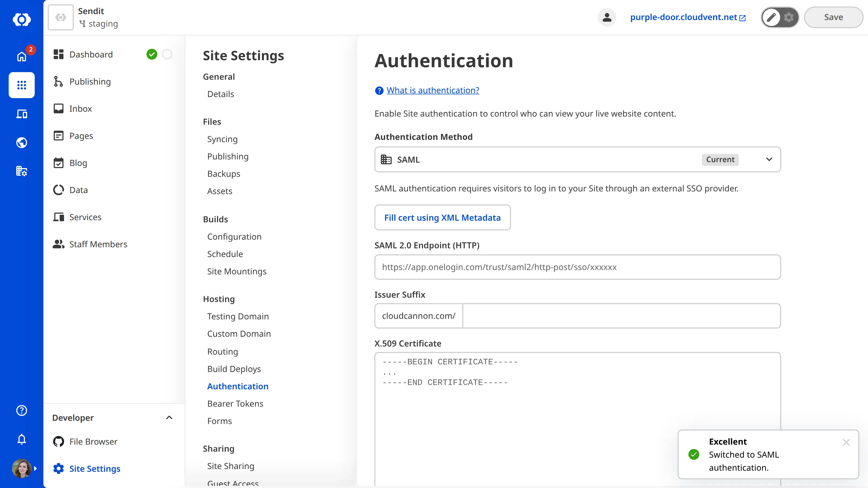
Task: Dismiss the Excellent notification toast
Action: click(x=846, y=442)
